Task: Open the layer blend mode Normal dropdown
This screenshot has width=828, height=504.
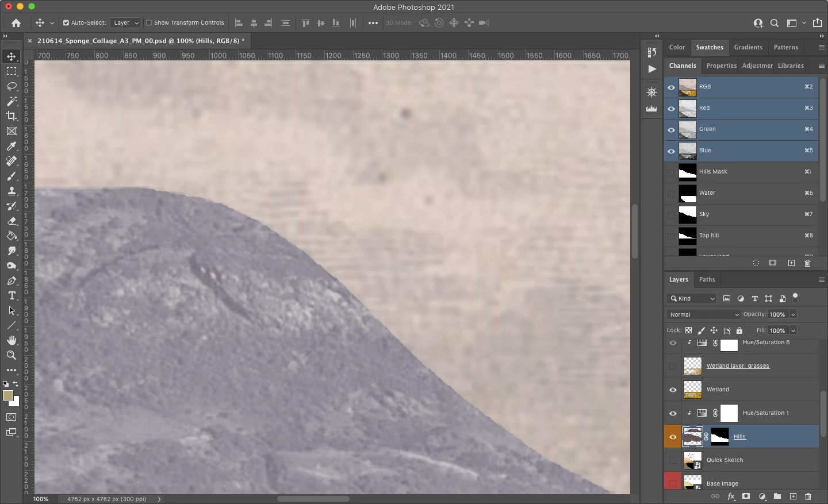Action: pyautogui.click(x=704, y=314)
